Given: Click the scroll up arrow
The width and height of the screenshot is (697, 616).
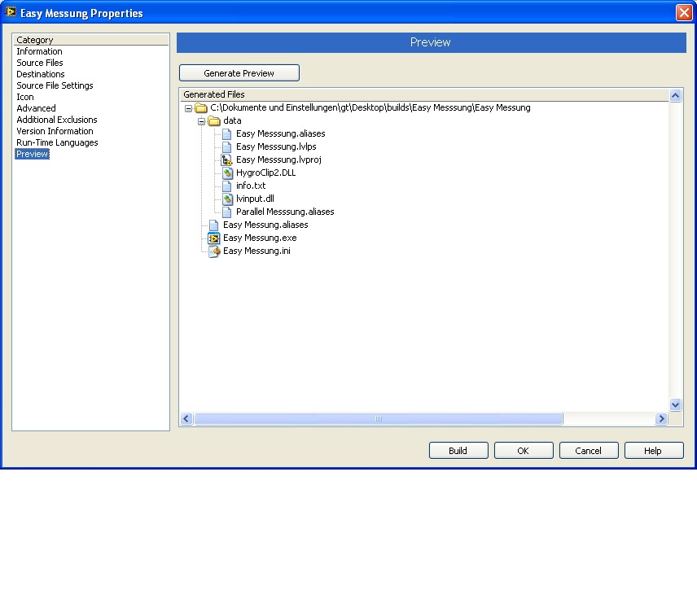Looking at the screenshot, I should click(675, 95).
